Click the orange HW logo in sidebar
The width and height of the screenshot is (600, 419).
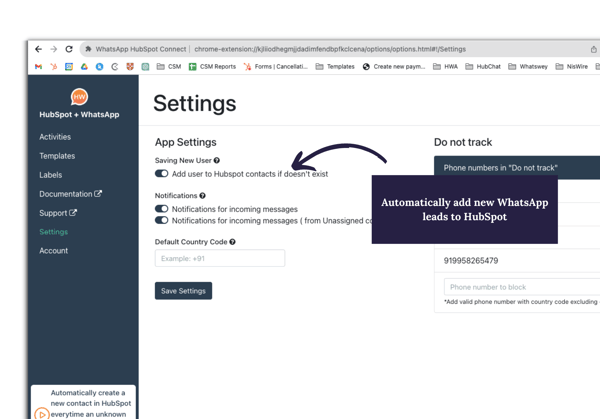79,97
